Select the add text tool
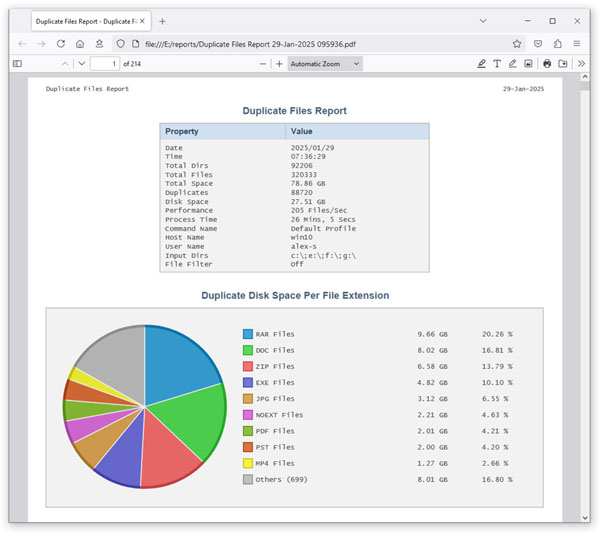Screen dimensions: 600x533 tap(497, 64)
